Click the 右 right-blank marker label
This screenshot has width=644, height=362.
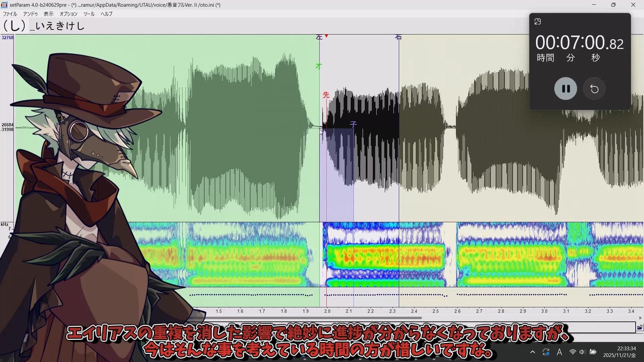point(398,37)
